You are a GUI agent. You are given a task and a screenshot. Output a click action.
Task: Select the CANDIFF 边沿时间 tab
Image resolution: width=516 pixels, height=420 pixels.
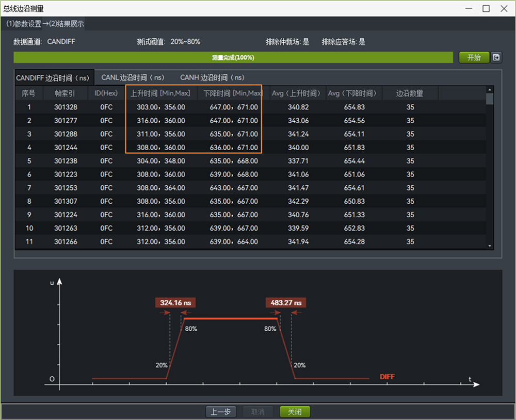pos(53,78)
